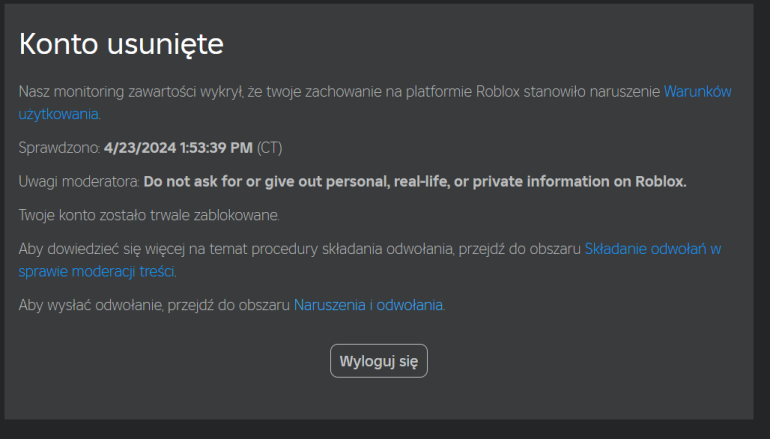Click the real-life phrase in moderator note
770x439 pixels.
[x=421, y=182]
